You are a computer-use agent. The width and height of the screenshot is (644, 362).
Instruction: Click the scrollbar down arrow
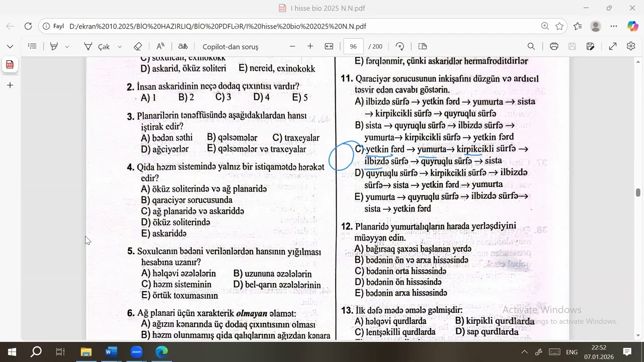click(x=638, y=335)
